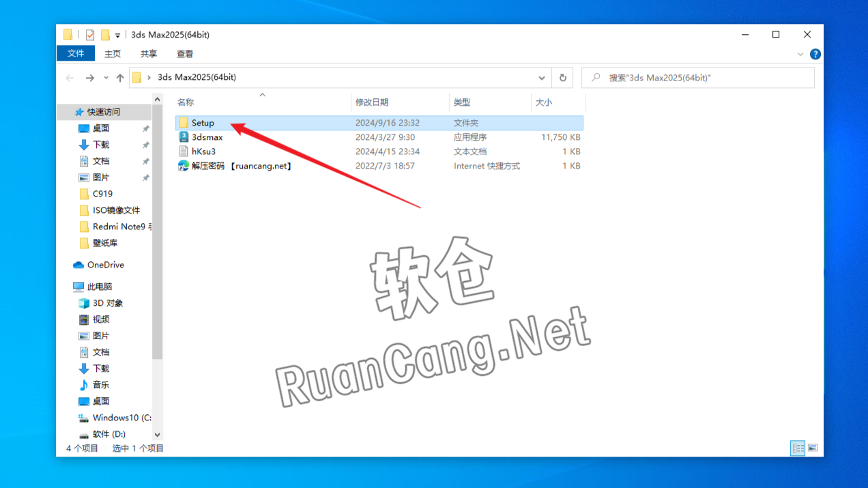Switch to the 查看 ribbon tab
Screen dimensions: 868x488
[185, 54]
